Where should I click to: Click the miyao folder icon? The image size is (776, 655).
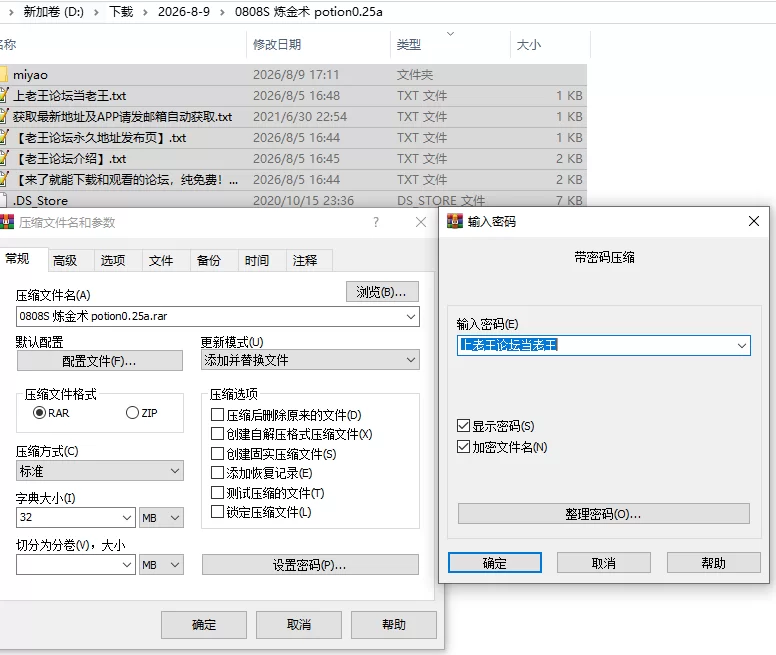(3, 75)
